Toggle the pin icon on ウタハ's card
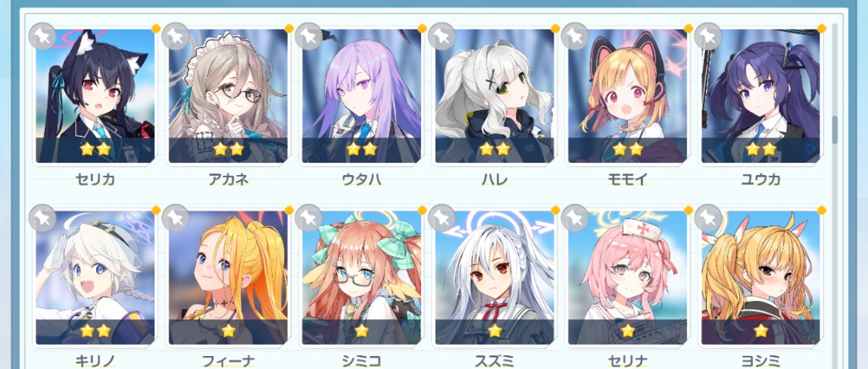868x369 pixels. coord(308,36)
